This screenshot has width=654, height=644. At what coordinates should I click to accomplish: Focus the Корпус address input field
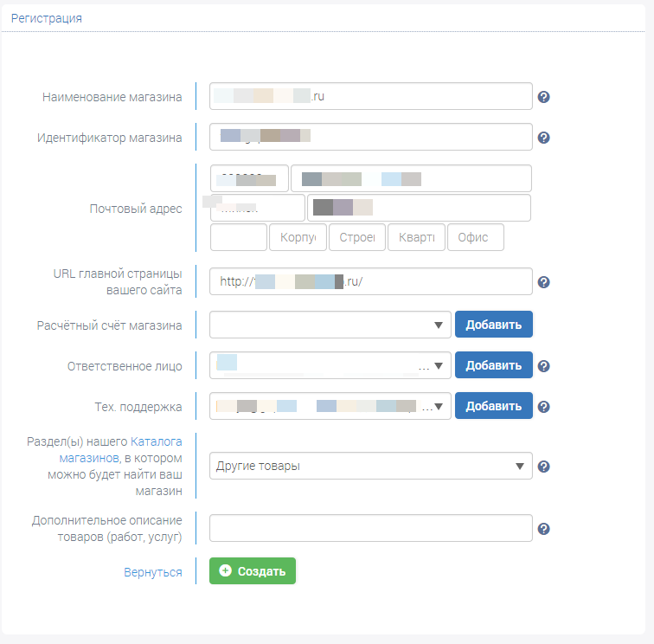pos(298,237)
